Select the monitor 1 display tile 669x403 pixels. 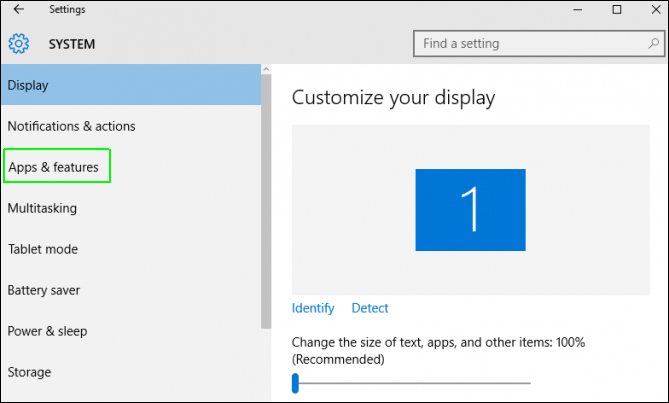(x=470, y=210)
